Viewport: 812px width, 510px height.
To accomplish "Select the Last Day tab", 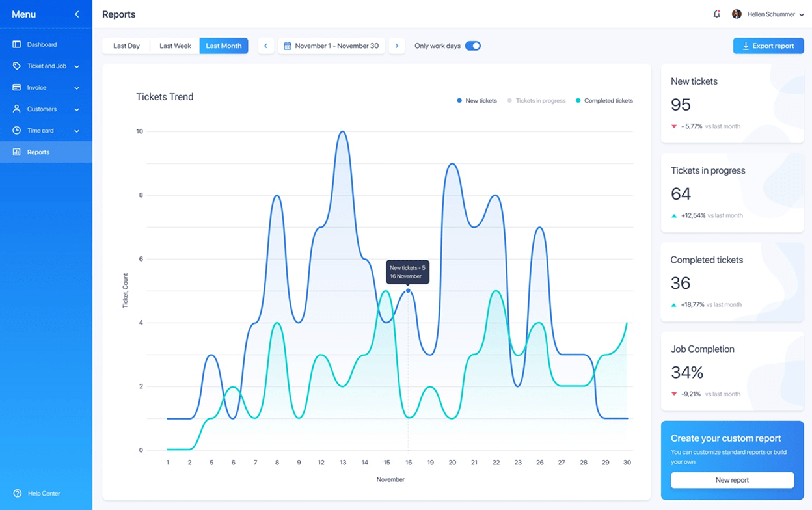I will point(126,46).
